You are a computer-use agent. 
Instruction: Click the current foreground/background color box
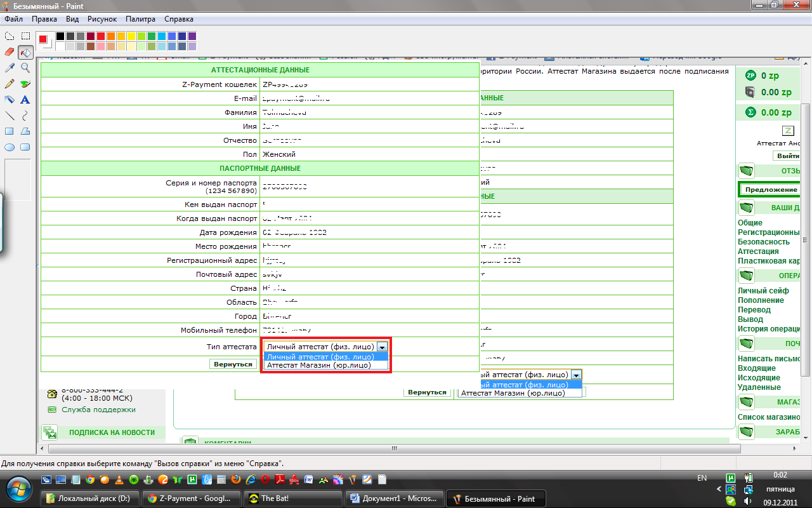(44, 41)
